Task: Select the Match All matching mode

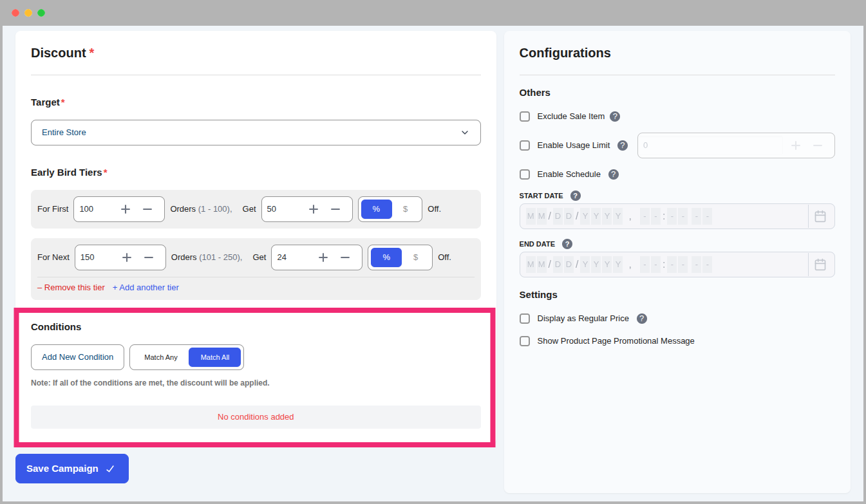Action: point(214,357)
